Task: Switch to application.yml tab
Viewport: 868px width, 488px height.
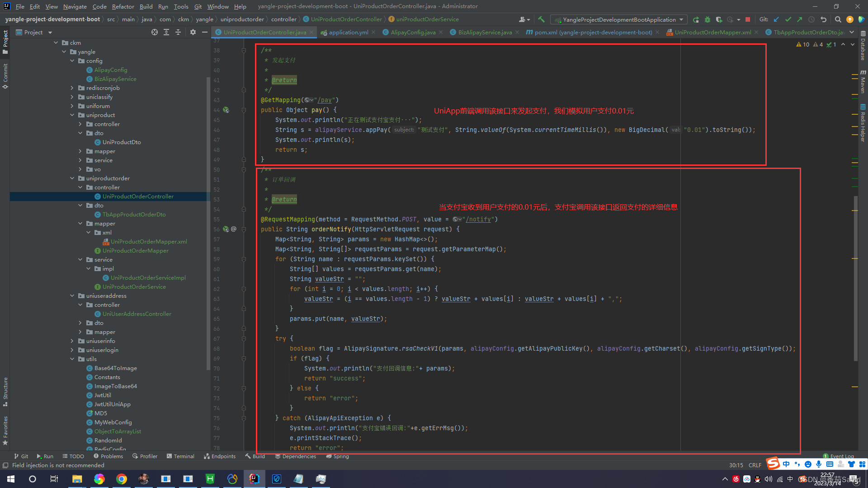Action: 348,32
